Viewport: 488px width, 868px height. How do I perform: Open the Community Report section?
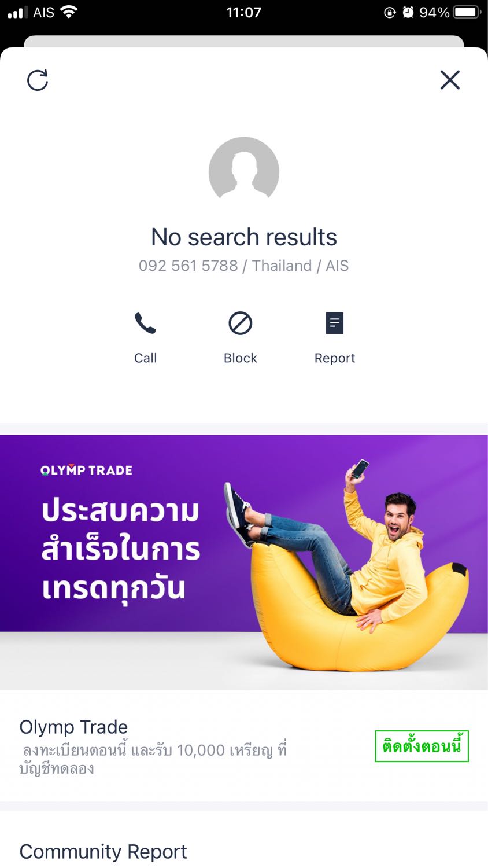(103, 852)
